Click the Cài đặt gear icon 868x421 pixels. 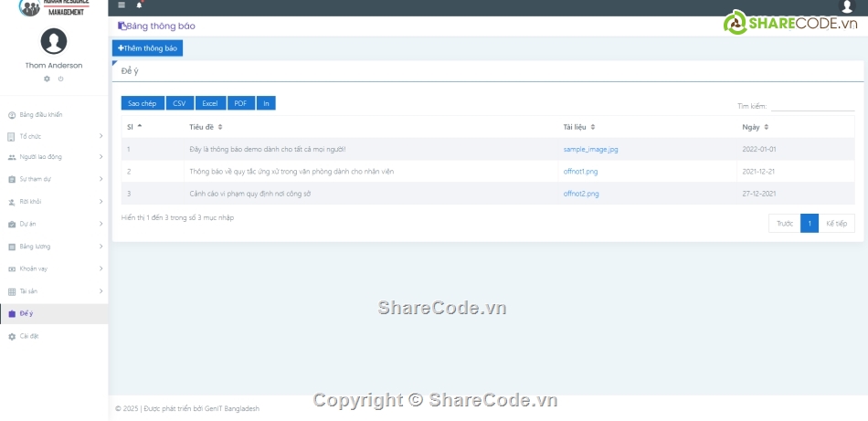click(12, 336)
